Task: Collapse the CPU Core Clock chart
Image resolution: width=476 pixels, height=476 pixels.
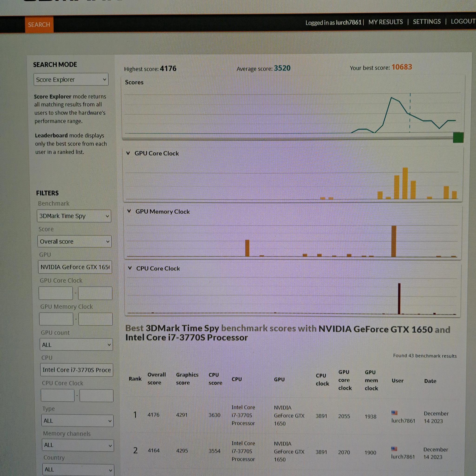Action: click(x=130, y=268)
